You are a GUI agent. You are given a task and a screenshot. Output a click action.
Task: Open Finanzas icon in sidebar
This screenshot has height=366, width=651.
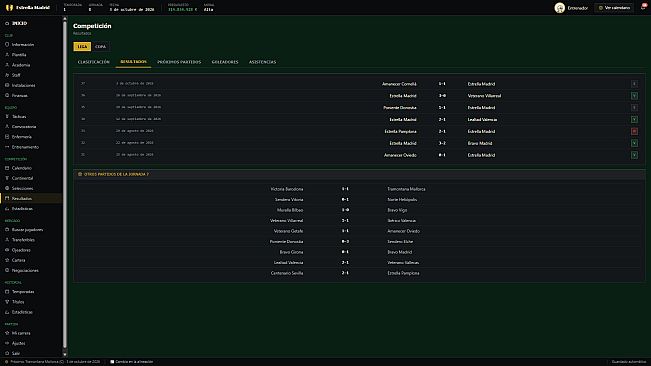[x=7, y=95]
